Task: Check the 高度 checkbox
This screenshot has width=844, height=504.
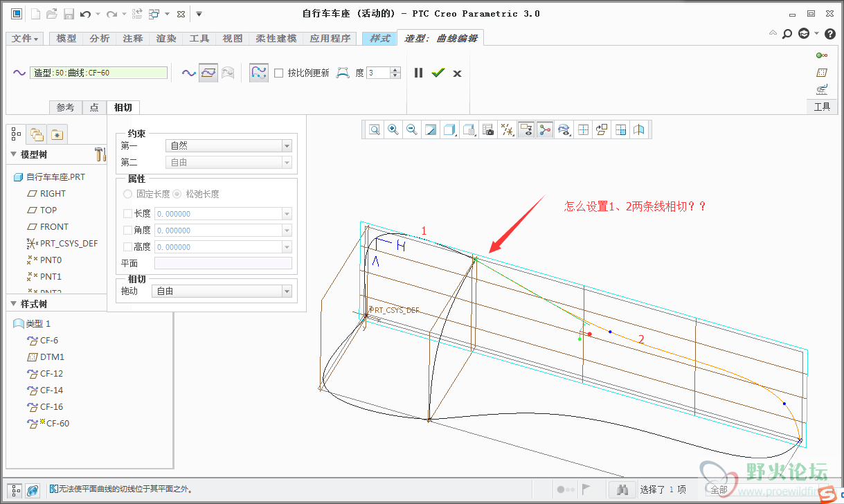Action: tap(127, 247)
